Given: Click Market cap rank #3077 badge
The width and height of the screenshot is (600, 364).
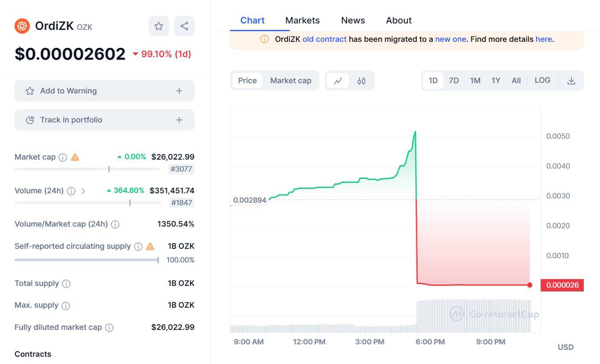Looking at the screenshot, I should pos(181,169).
